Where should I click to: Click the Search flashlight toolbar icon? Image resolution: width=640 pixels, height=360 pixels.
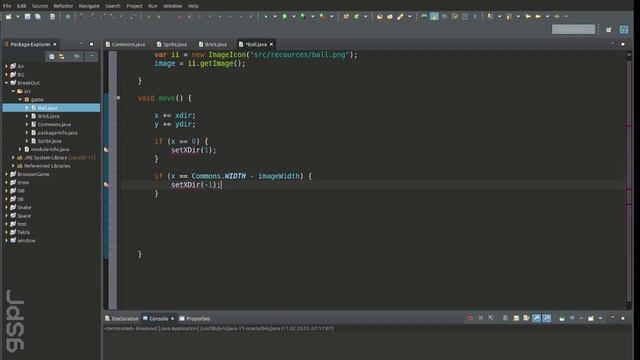pos(400,17)
